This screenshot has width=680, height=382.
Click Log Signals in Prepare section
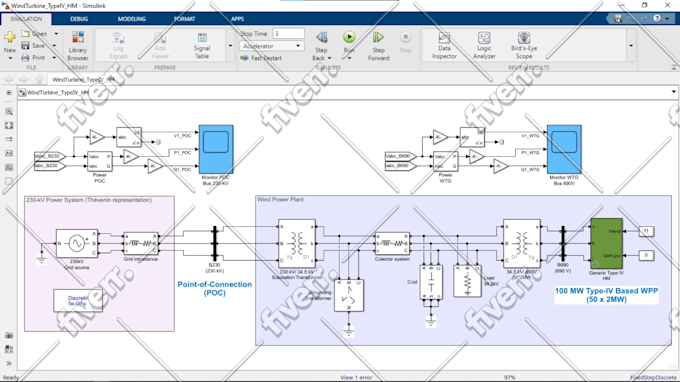[118, 46]
